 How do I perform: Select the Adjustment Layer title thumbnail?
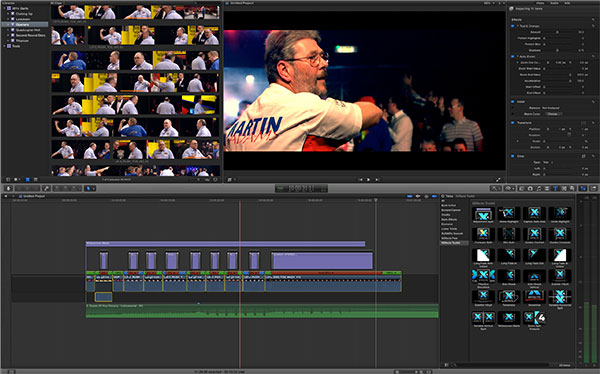[x=483, y=214]
